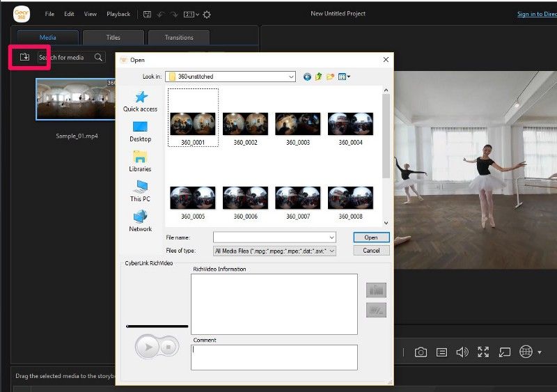Click the 360 globe view mode icon
Viewport: 557px width, 392px height.
tap(526, 352)
